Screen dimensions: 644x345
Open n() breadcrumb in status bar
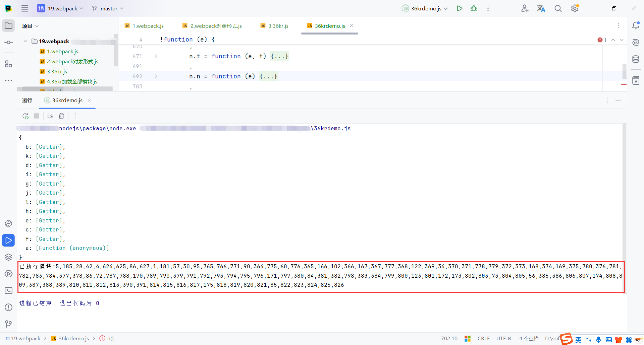click(x=110, y=338)
